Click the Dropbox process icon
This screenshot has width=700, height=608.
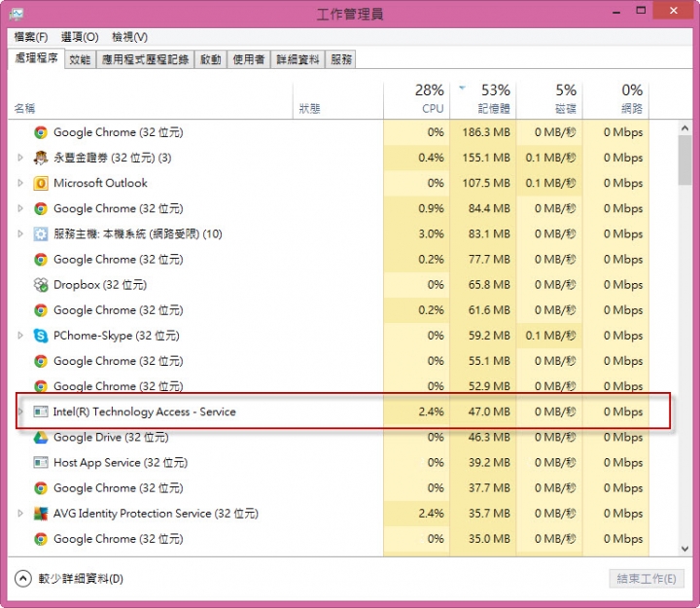[x=41, y=285]
